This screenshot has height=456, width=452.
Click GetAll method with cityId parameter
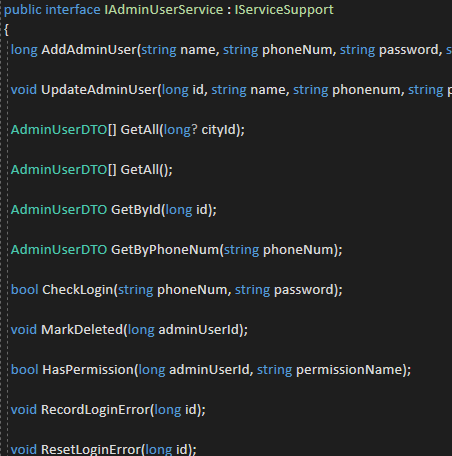(x=140, y=130)
